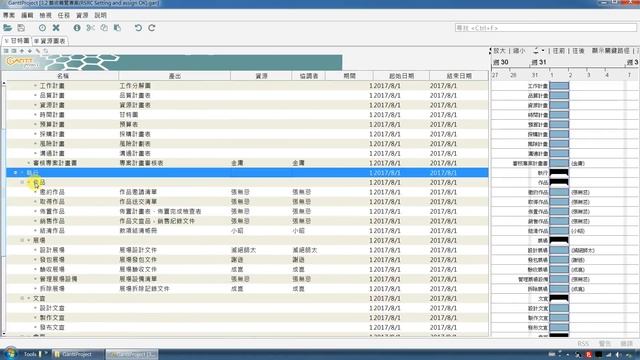
Task: Click the 工作計畫 bar in Gantt chart
Action: 559,86
